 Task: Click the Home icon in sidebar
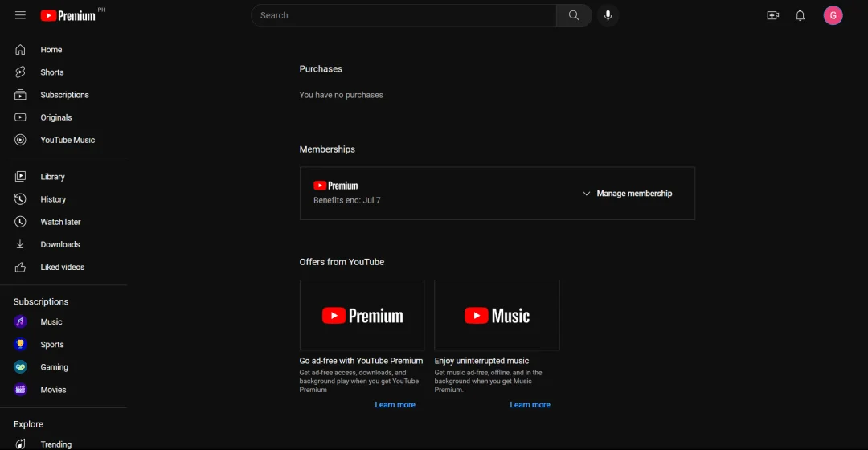click(20, 50)
